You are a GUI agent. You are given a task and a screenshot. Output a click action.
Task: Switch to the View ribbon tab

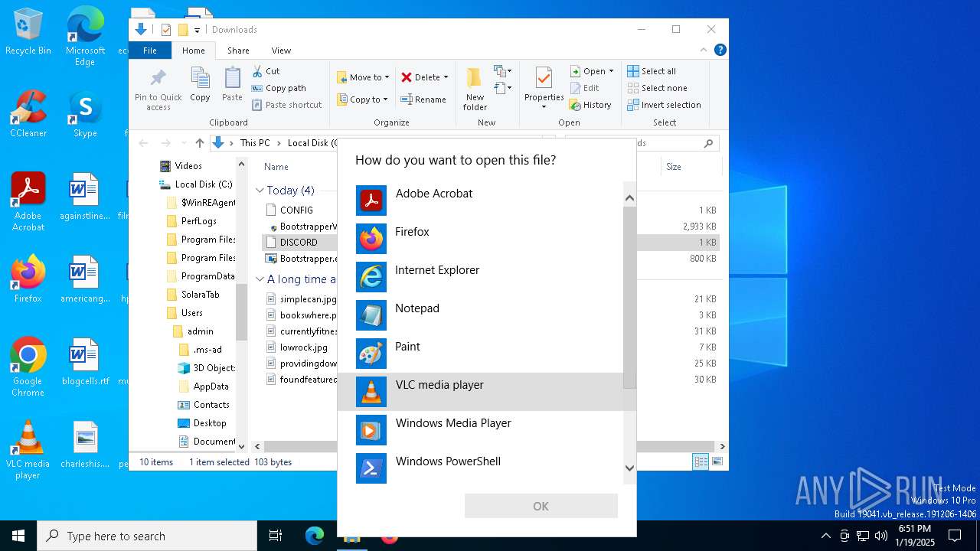click(x=281, y=51)
